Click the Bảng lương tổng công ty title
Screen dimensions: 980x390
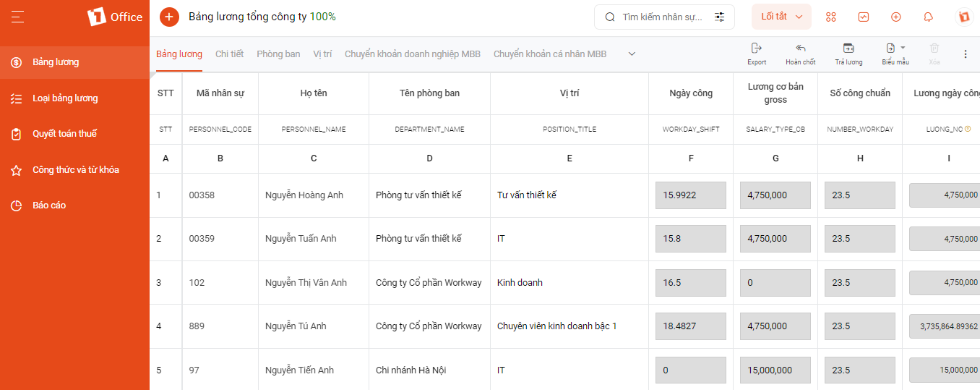point(262,17)
